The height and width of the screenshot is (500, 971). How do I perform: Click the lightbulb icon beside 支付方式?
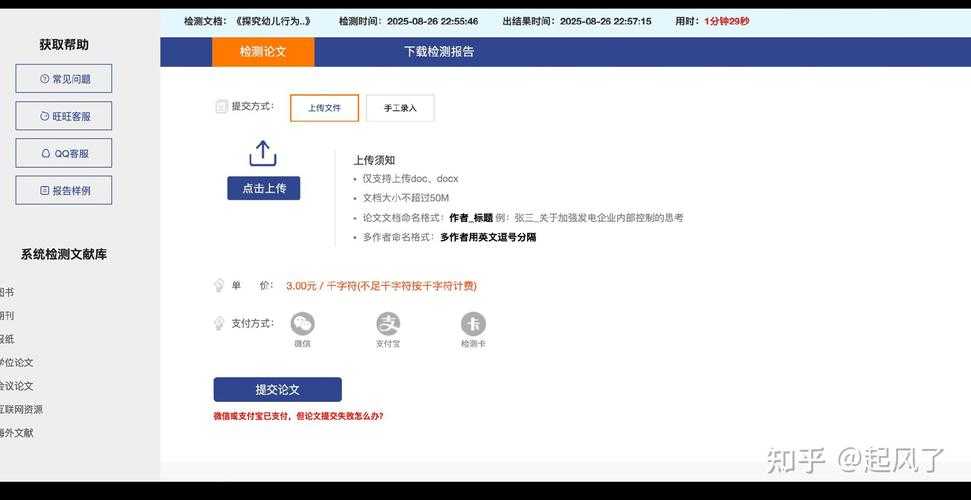coord(219,323)
